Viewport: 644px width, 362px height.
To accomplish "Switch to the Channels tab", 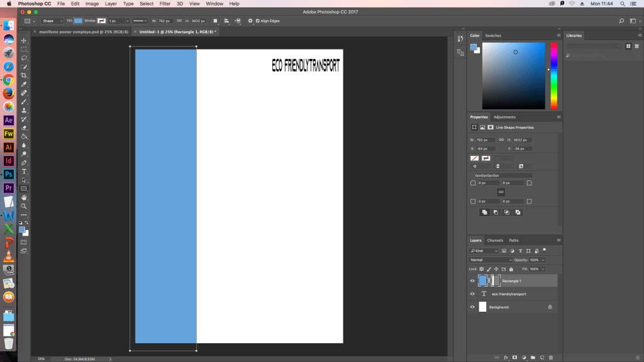I will pyautogui.click(x=495, y=240).
